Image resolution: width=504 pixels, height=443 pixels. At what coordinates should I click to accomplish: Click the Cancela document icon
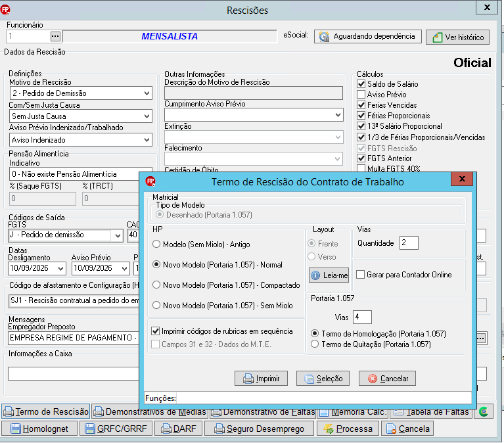(x=391, y=429)
